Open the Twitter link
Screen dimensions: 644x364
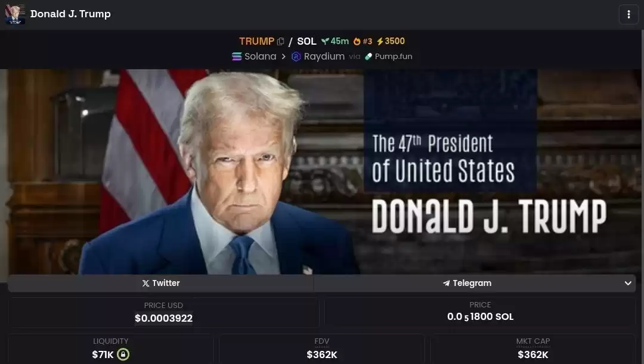[161, 283]
